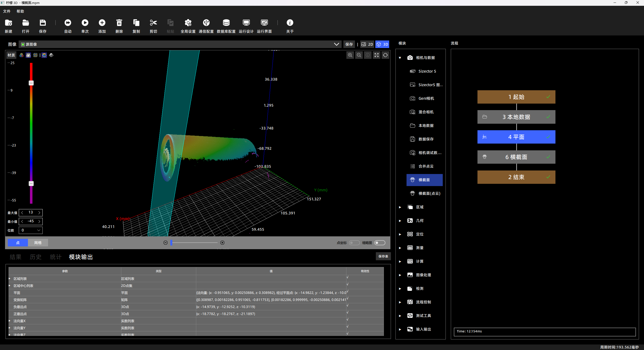Screen dimensions: 644x350
Task: Expand the 几何 module group
Action: point(400,221)
